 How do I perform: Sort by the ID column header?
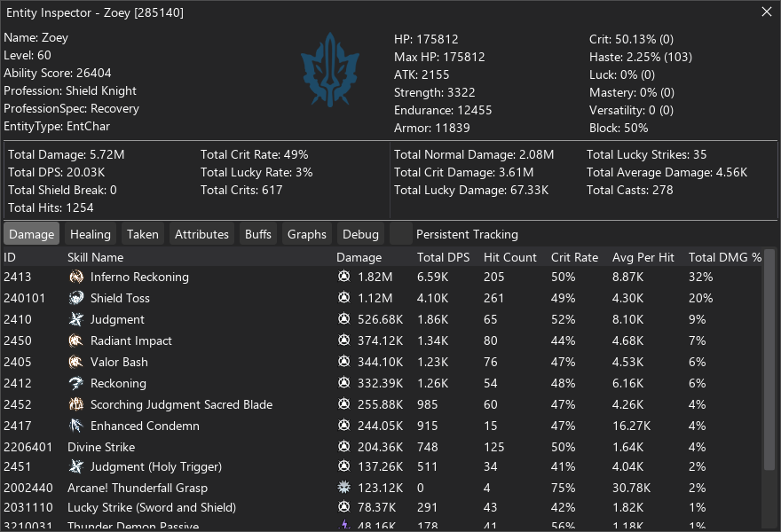(10, 257)
